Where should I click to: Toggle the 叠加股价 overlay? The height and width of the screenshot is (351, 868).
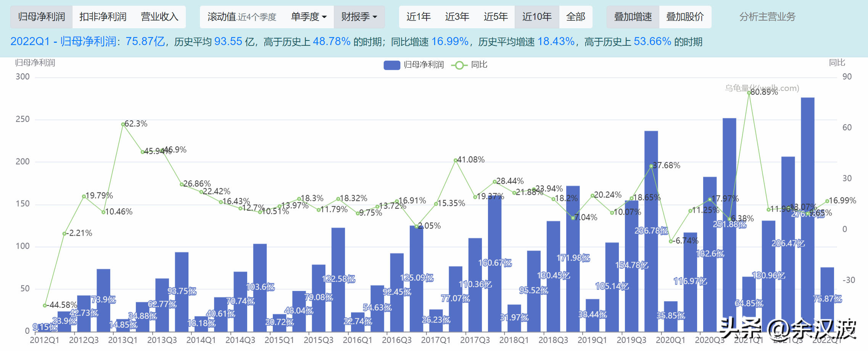coord(685,17)
